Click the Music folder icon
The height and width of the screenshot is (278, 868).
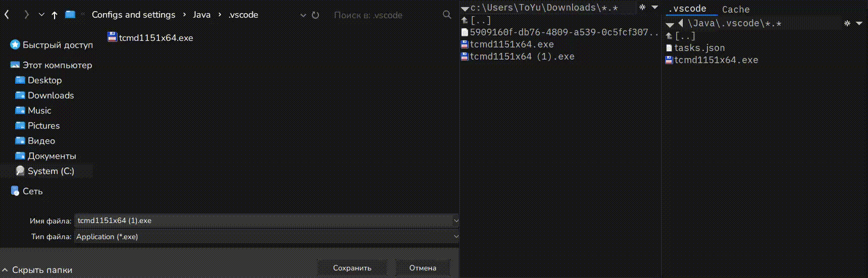pos(20,110)
